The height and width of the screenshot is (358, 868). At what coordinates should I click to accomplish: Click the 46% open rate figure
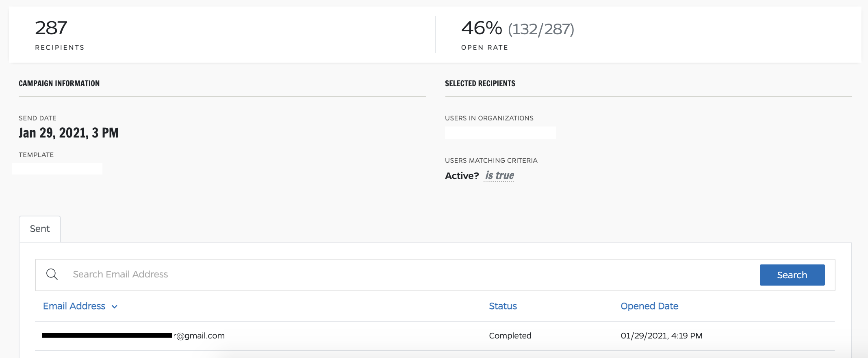click(482, 28)
